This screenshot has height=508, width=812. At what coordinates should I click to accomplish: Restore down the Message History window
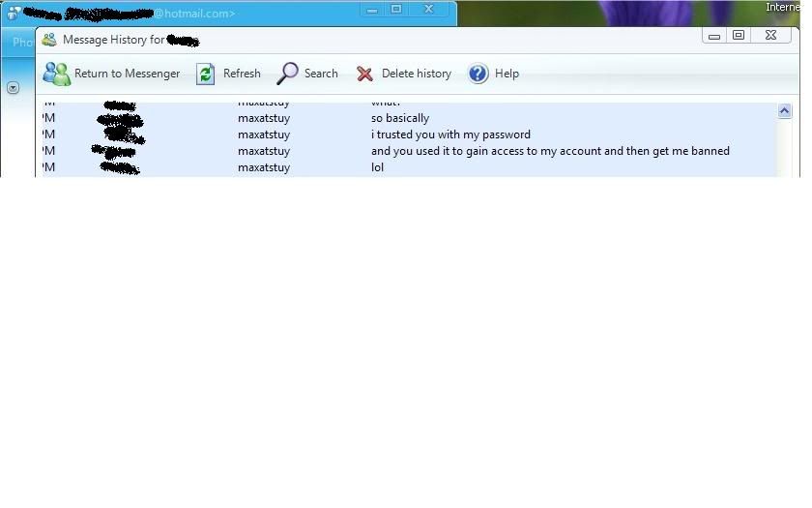click(x=739, y=36)
